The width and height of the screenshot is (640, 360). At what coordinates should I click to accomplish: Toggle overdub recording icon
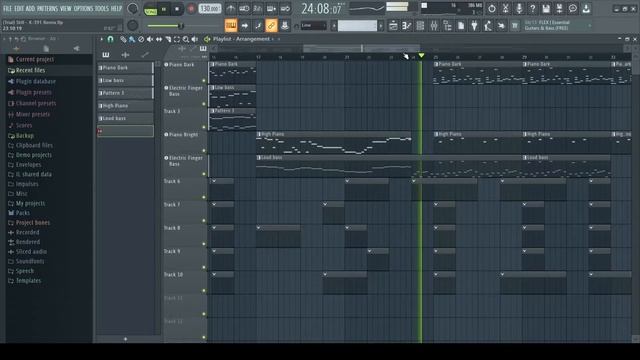(271, 9)
